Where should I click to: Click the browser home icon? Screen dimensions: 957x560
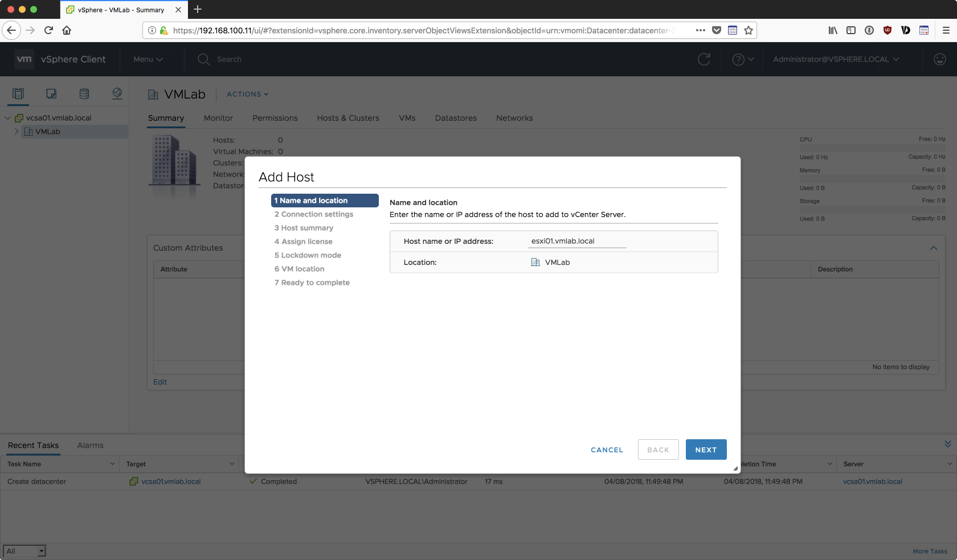(67, 30)
